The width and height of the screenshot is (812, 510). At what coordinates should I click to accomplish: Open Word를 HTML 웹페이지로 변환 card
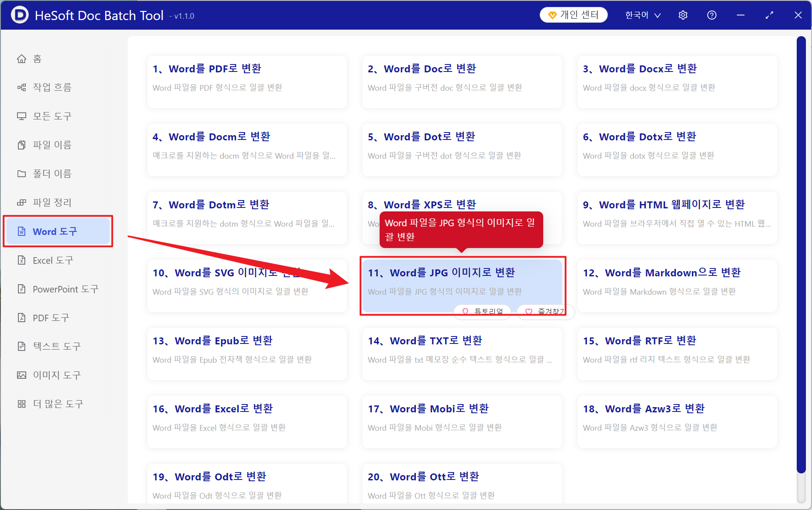point(677,218)
